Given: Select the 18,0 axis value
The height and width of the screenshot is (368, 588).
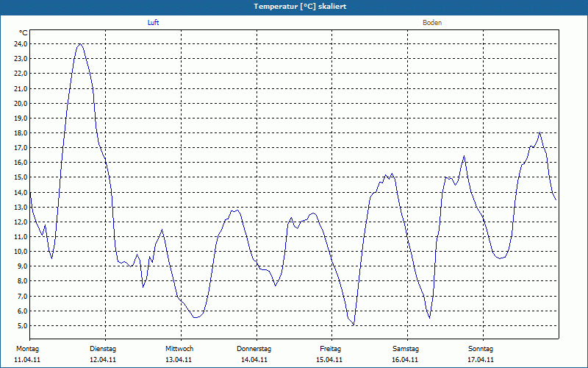Looking at the screenshot, I should click(21, 133).
